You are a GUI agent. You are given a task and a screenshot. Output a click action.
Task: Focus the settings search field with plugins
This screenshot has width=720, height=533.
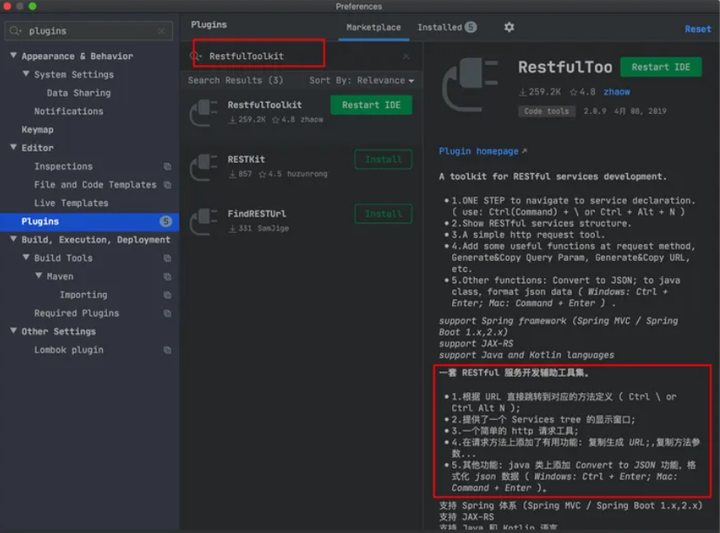89,31
